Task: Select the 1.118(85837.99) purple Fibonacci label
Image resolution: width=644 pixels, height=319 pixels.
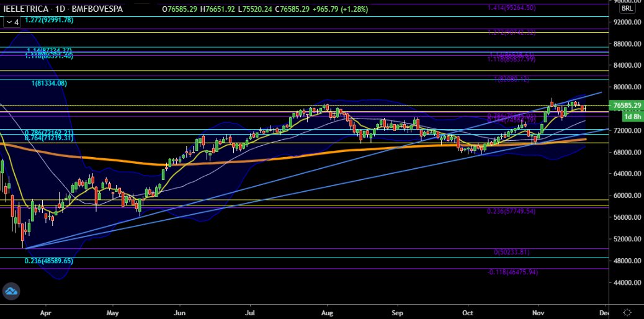Action: pyautogui.click(x=511, y=60)
